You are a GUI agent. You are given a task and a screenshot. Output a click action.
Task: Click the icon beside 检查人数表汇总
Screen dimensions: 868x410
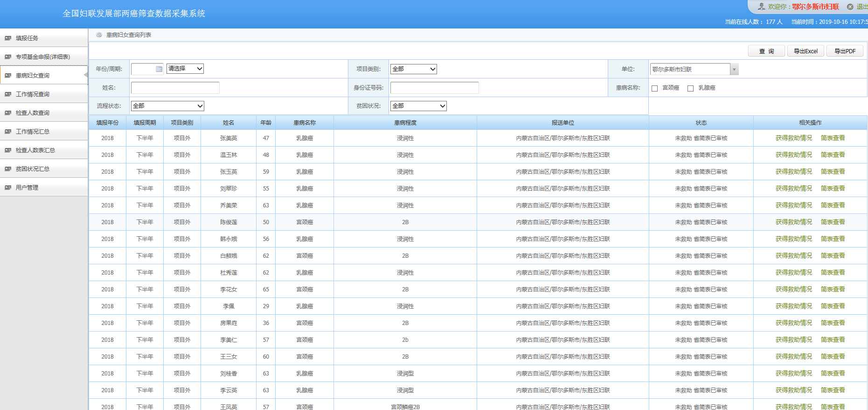[8, 150]
